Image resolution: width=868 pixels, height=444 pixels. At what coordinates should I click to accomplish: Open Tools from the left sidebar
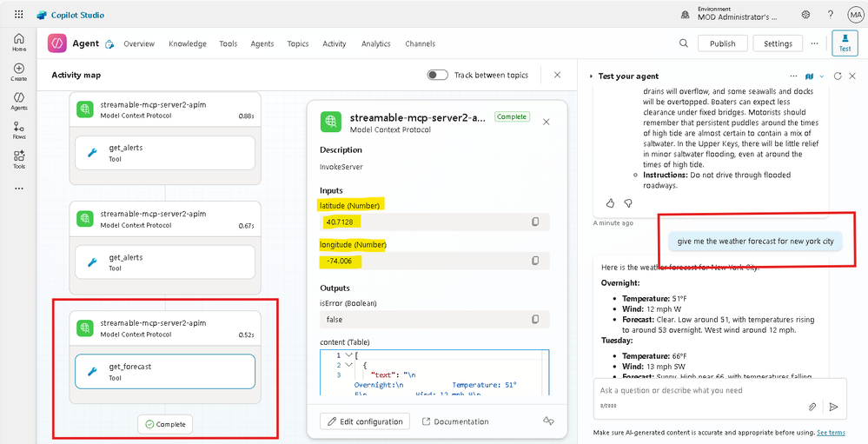point(19,158)
